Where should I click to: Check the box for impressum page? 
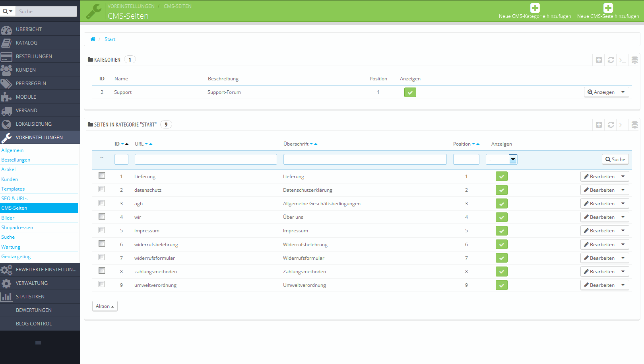[102, 230]
